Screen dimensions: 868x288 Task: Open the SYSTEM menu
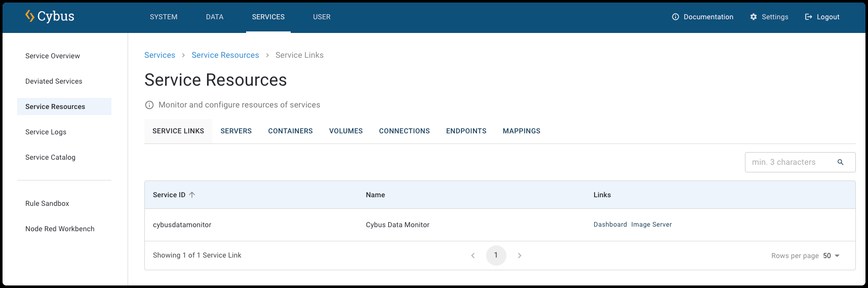tap(164, 17)
